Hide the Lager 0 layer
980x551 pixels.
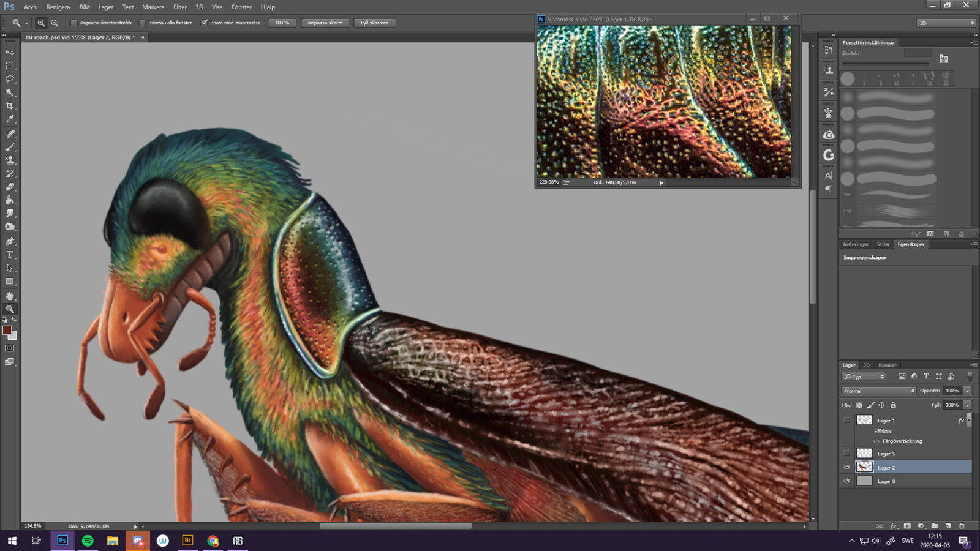[x=847, y=481]
